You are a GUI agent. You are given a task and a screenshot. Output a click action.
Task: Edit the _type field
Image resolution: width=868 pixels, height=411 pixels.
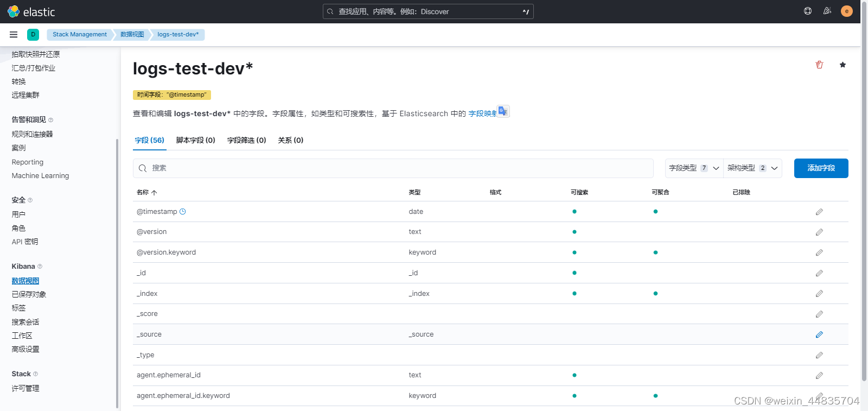click(x=819, y=355)
